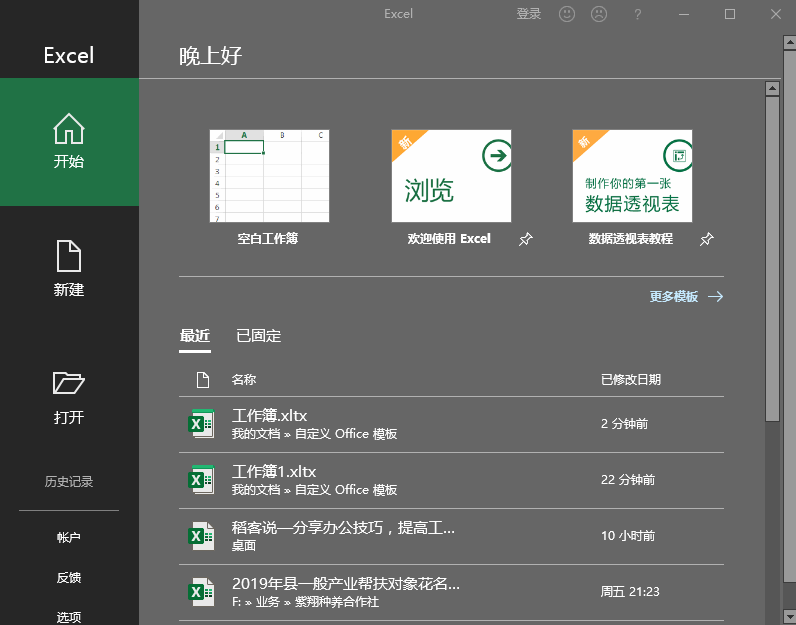Click the New (新建) document icon
796x625 pixels.
coord(69,256)
